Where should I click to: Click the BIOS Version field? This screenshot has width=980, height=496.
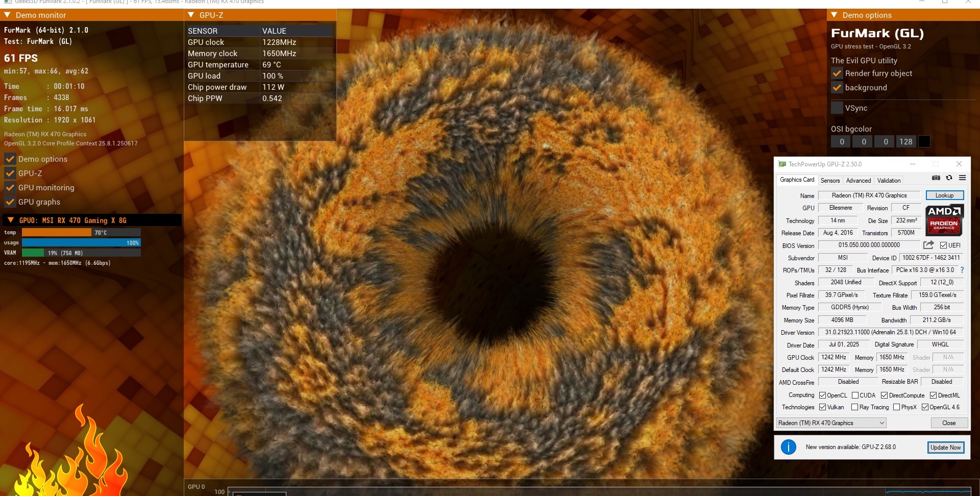pos(869,245)
